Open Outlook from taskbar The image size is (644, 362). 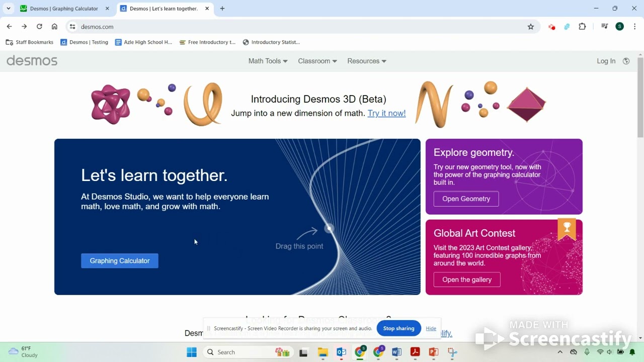click(x=341, y=352)
